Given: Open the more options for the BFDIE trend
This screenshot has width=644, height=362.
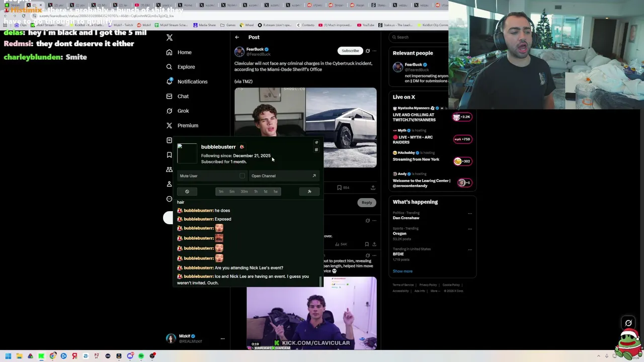Looking at the screenshot, I should (470, 249).
